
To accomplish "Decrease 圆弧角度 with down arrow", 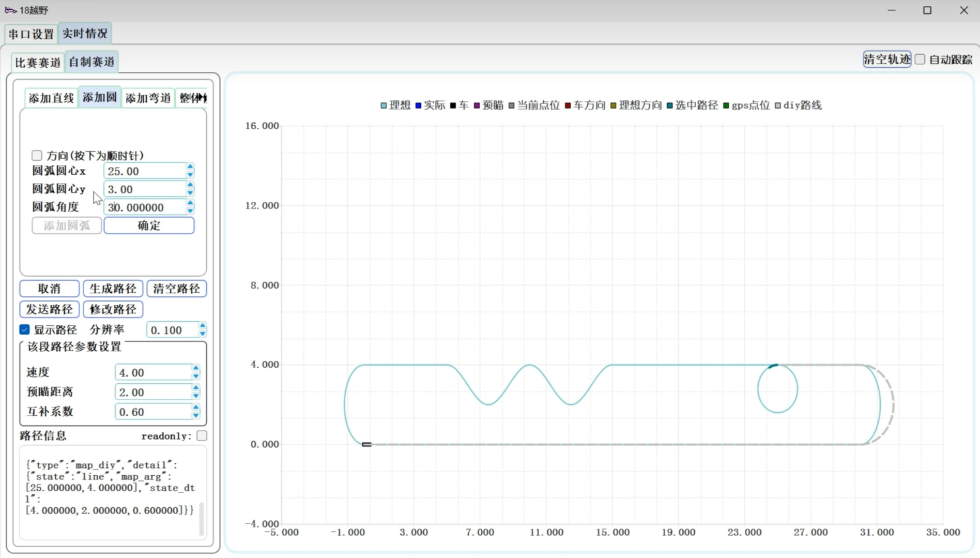I will 190,211.
